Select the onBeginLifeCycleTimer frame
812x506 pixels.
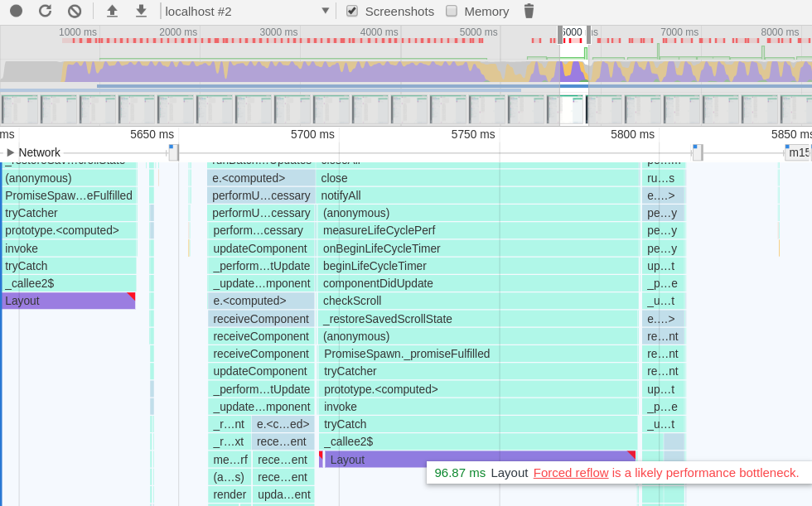coord(479,248)
